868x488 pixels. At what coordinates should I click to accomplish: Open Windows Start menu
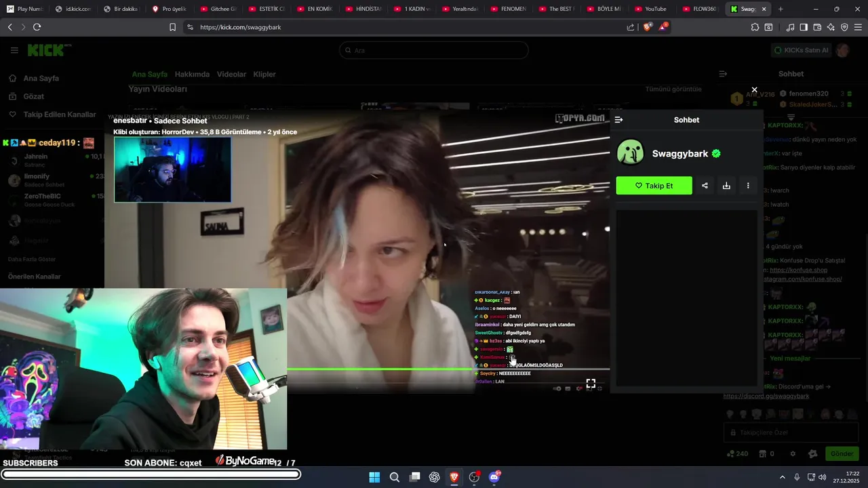point(374,477)
